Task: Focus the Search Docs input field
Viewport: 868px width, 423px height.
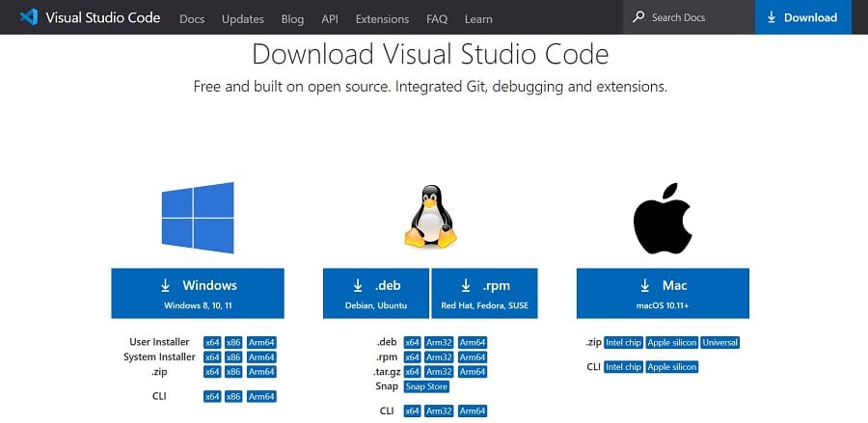Action: pos(690,17)
